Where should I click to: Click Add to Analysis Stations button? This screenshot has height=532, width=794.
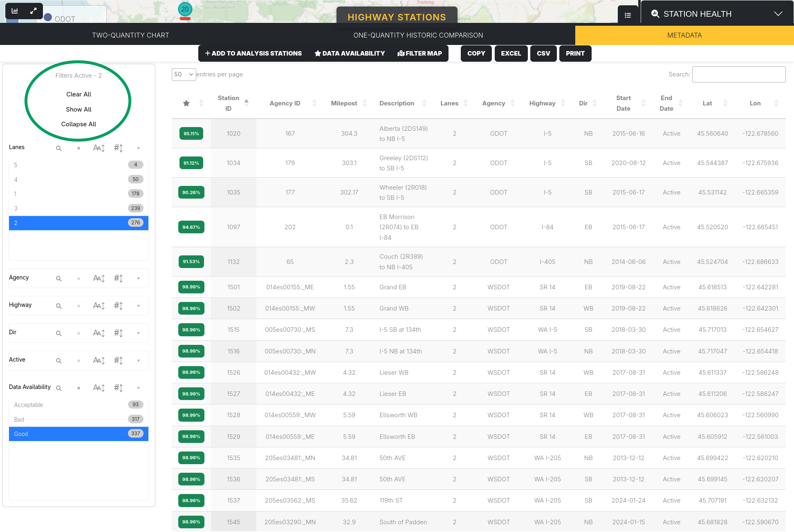pos(253,54)
